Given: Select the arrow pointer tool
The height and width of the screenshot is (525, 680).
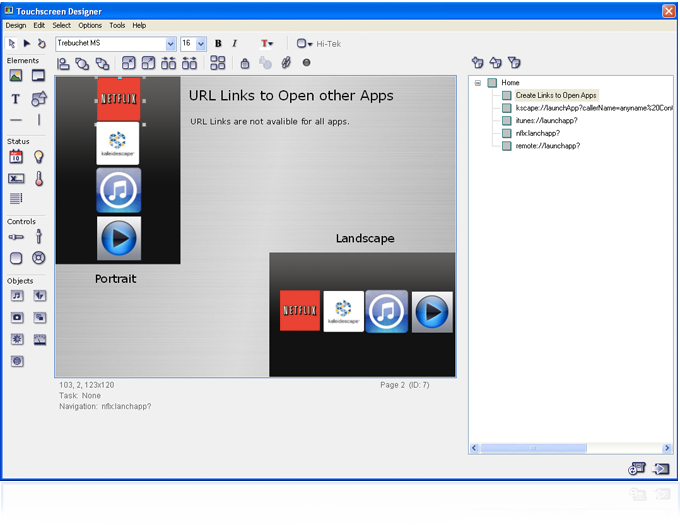Looking at the screenshot, I should click(x=11, y=44).
